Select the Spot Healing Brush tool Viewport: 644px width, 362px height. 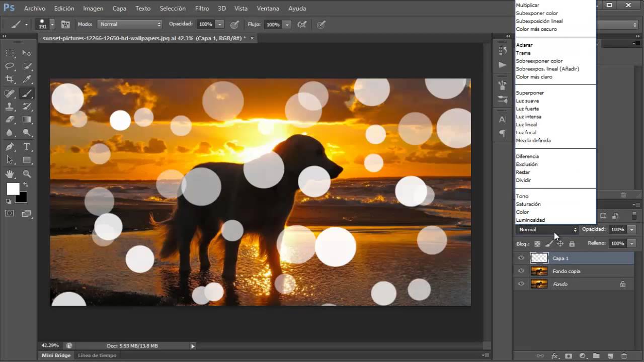coord(10,94)
